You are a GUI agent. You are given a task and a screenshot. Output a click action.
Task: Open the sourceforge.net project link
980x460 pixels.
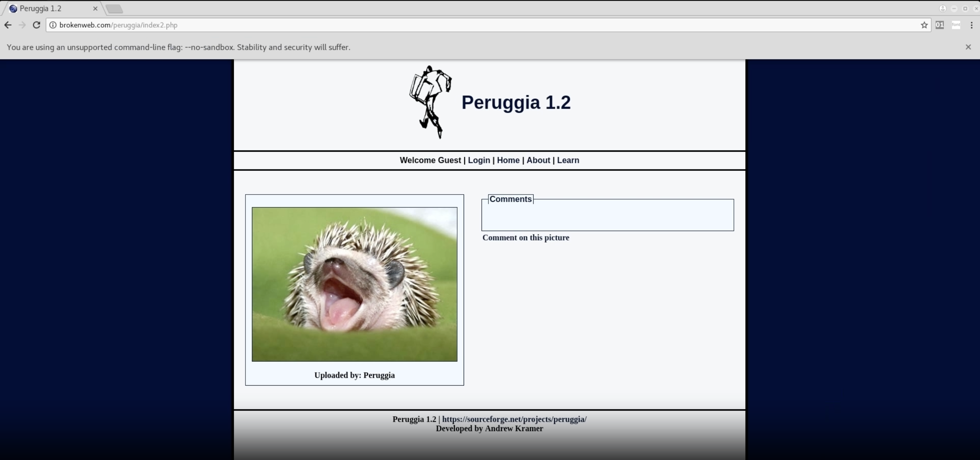pos(514,419)
